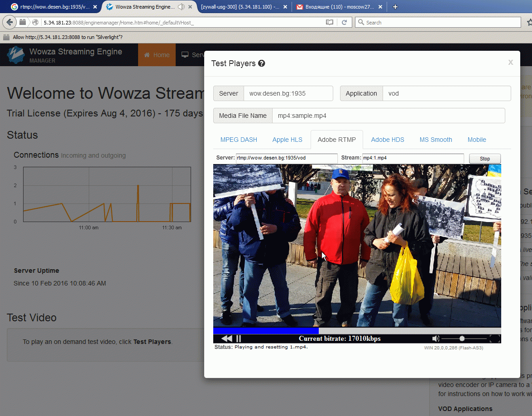Viewport: 532px width, 416px height.
Task: Adjust the player volume slider knob
Action: pos(462,339)
